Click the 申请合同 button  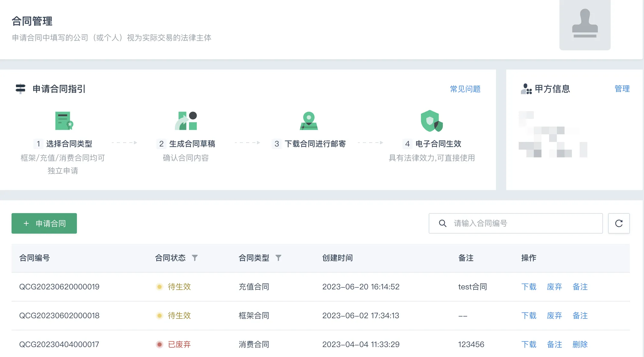tap(44, 223)
